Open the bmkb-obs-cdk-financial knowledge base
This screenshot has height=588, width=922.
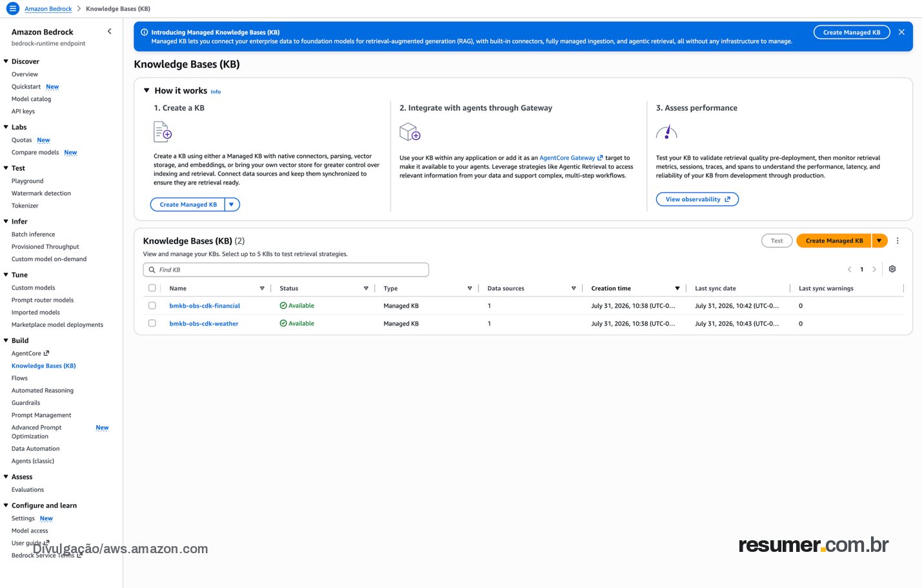(x=205, y=306)
